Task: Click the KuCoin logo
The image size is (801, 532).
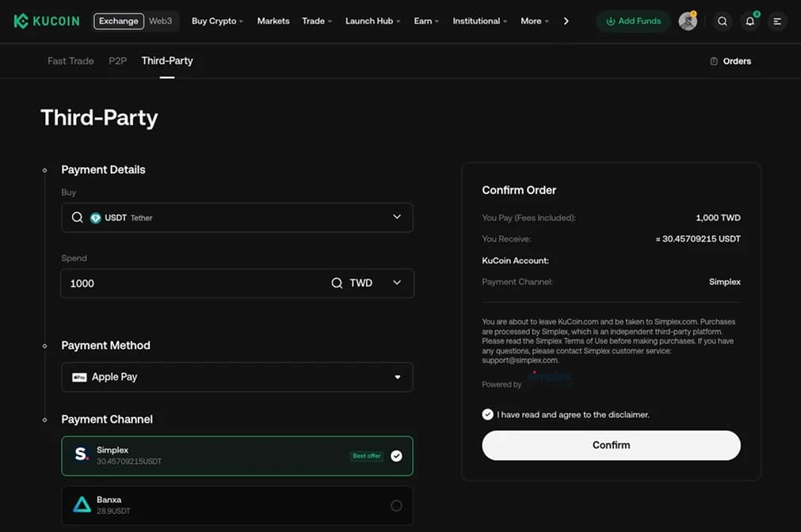Action: point(45,21)
